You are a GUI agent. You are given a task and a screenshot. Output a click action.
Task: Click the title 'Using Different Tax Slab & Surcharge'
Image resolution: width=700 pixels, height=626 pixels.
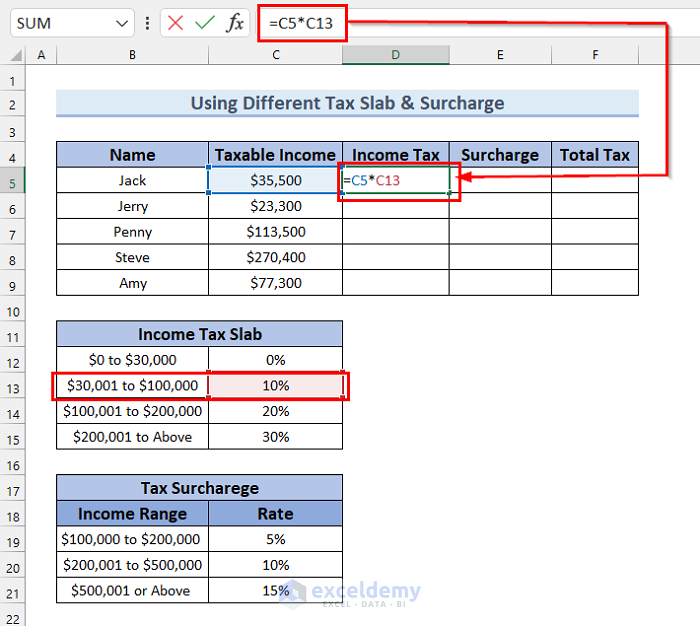347,103
